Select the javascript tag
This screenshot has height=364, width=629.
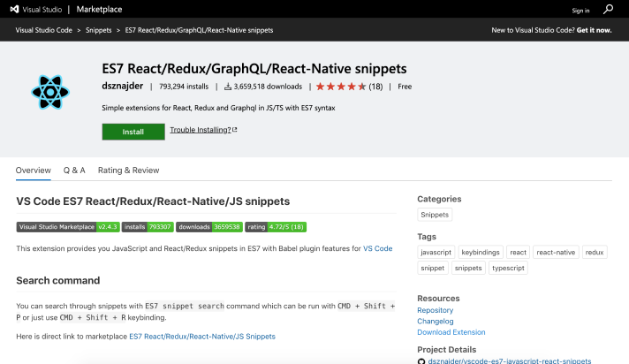pyautogui.click(x=436, y=252)
